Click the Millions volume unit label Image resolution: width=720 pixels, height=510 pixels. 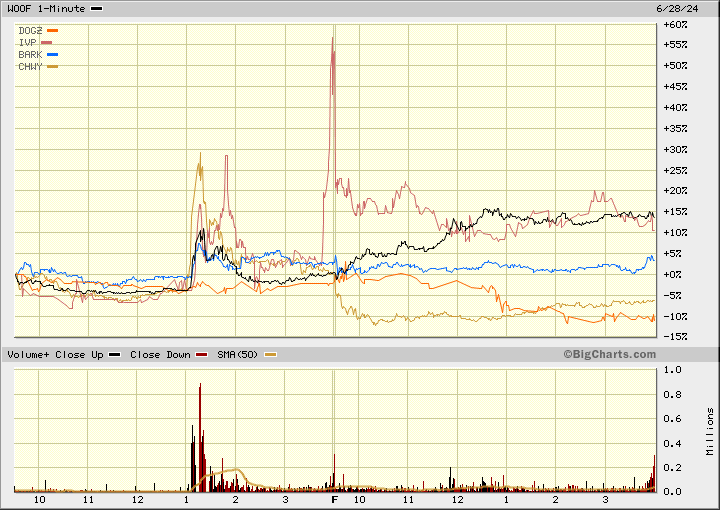[710, 432]
